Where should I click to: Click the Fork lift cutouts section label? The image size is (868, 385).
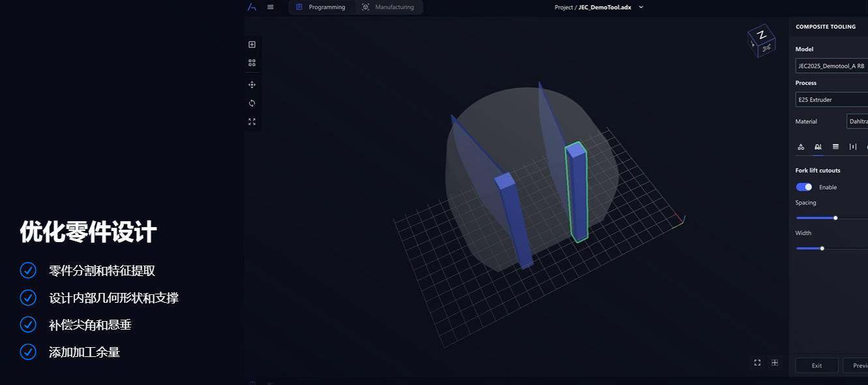coord(818,170)
